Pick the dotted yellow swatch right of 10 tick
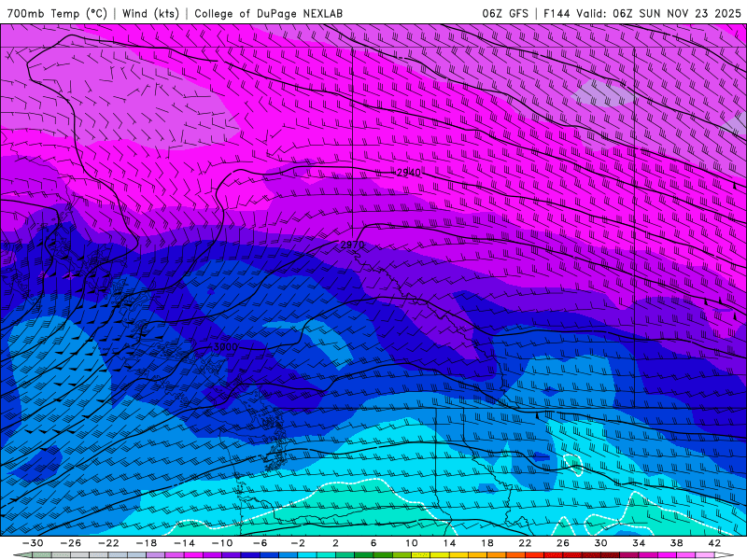747x560 pixels. (421, 554)
